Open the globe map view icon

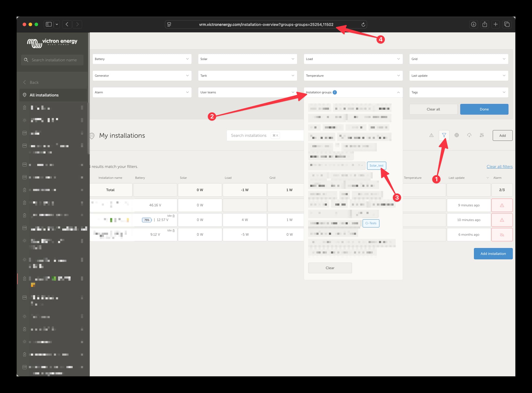tap(457, 135)
